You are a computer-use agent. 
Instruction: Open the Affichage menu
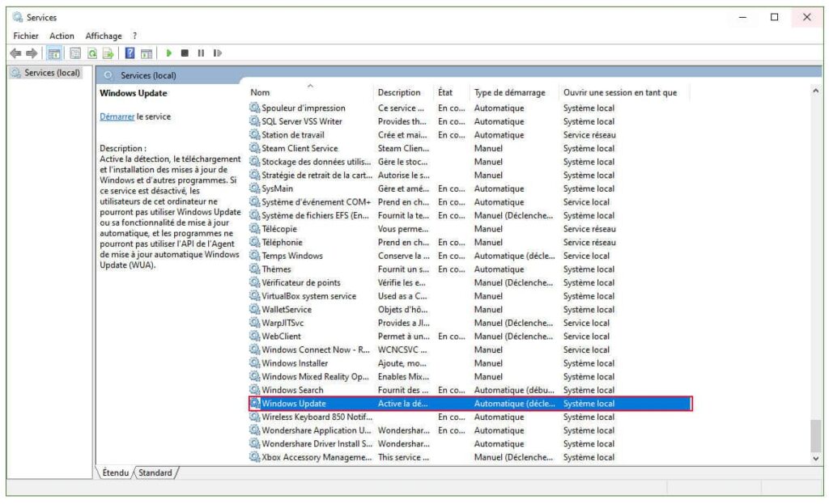click(104, 36)
